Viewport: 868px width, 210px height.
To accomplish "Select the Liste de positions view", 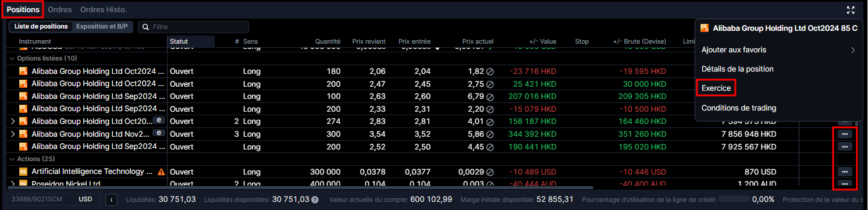I will pyautogui.click(x=41, y=27).
